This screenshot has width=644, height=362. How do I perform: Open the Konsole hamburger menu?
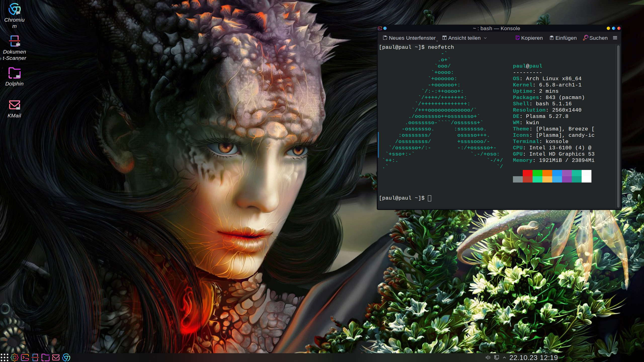(615, 38)
